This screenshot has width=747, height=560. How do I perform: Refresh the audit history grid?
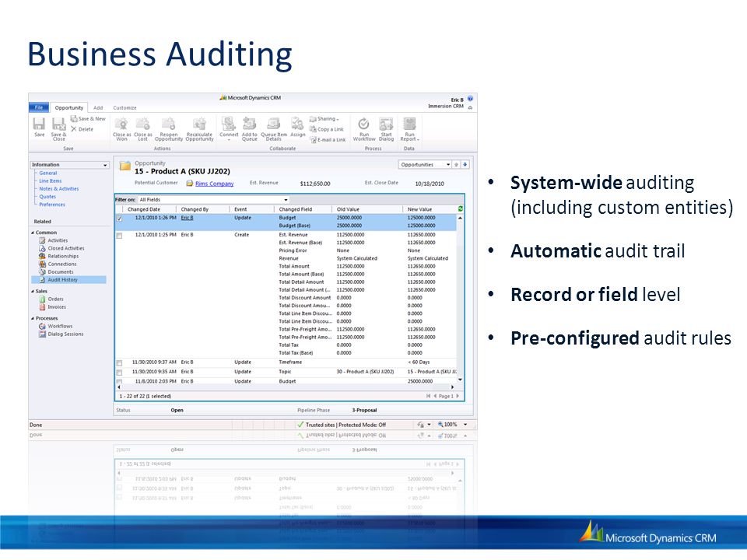(460, 209)
